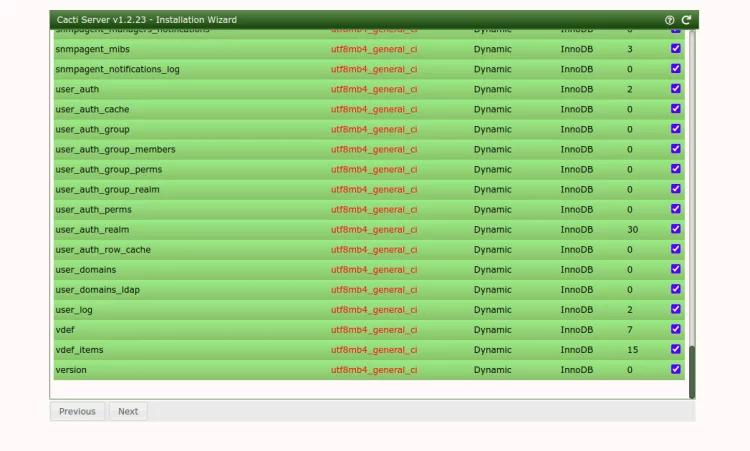750x451 pixels.
Task: Toggle checkbox for user_domains_ldap row
Action: pos(676,289)
